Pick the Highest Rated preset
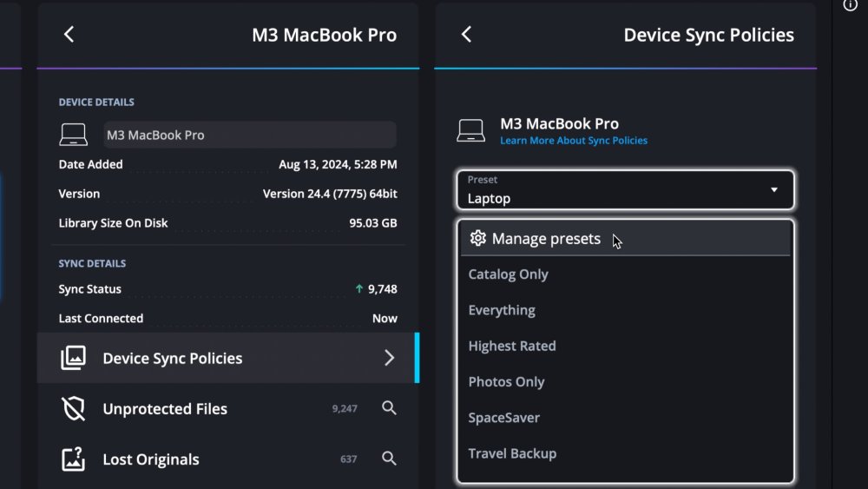868x489 pixels. tap(512, 346)
